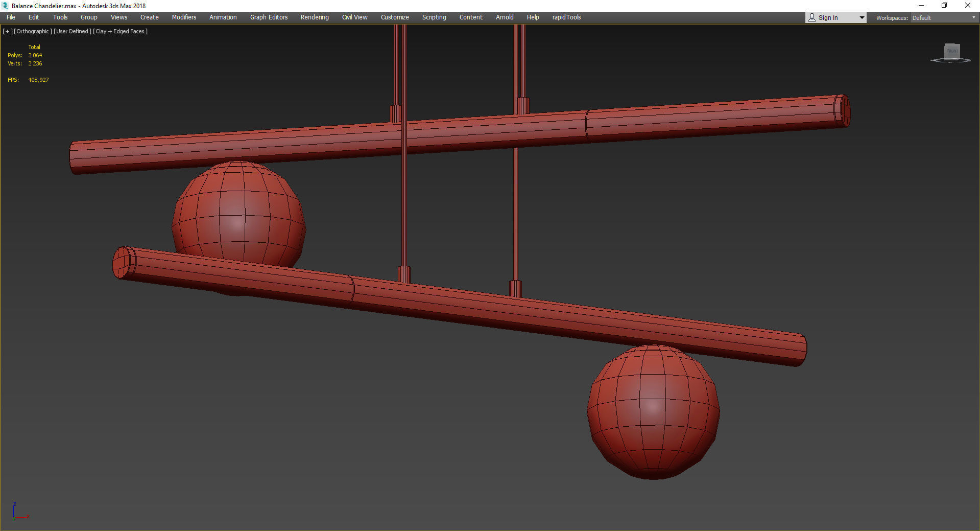Click the [User Defined] viewport label
Screen dimensions: 980x531
click(x=73, y=32)
